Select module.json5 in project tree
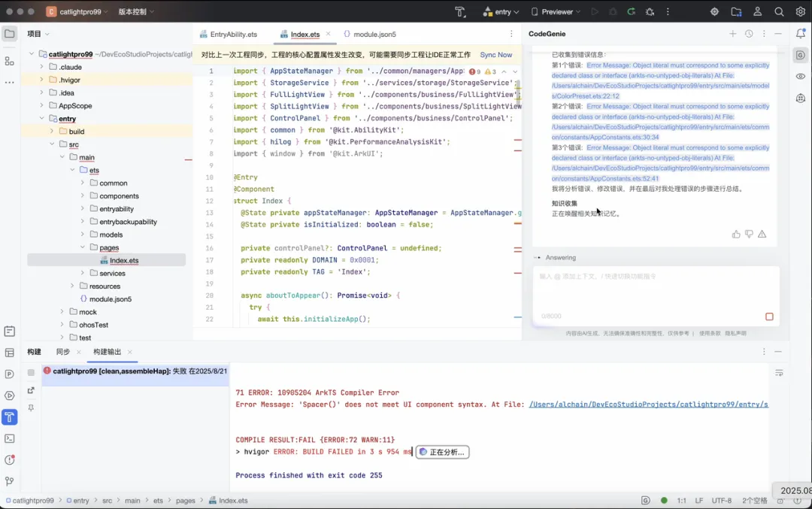Image resolution: width=812 pixels, height=509 pixels. point(111,299)
